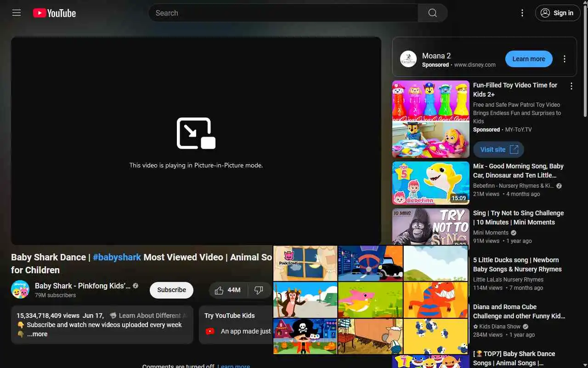
Task: Click orange dinosaur PiP tile
Action: tap(435, 300)
